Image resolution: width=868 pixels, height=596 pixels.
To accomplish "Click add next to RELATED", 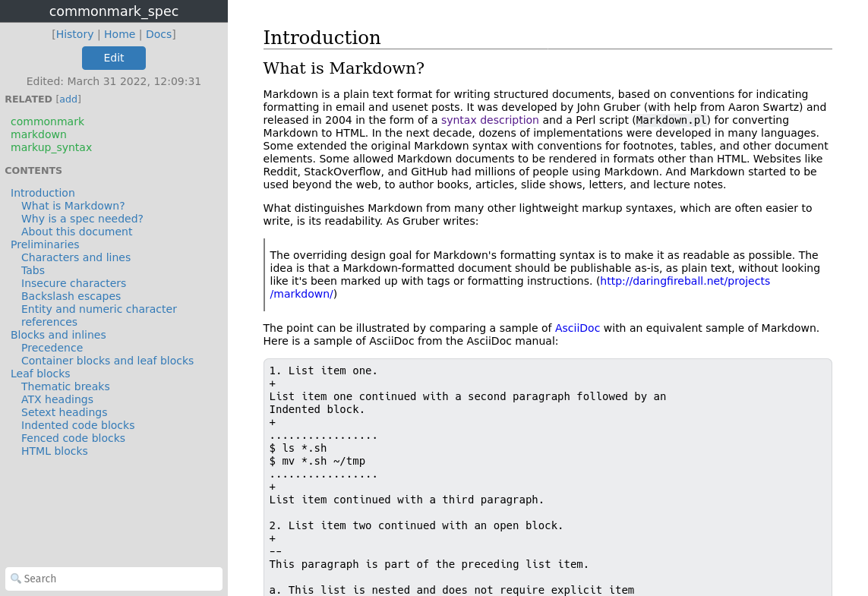I will [68, 98].
